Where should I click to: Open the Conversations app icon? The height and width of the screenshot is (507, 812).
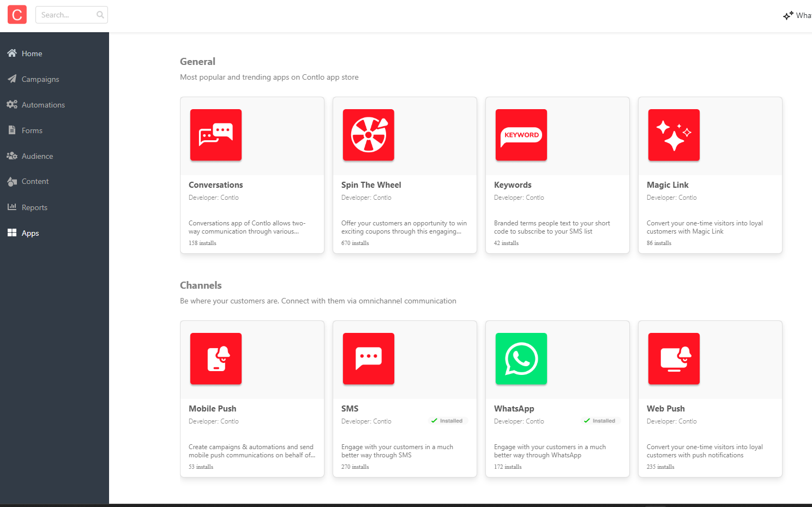[216, 135]
